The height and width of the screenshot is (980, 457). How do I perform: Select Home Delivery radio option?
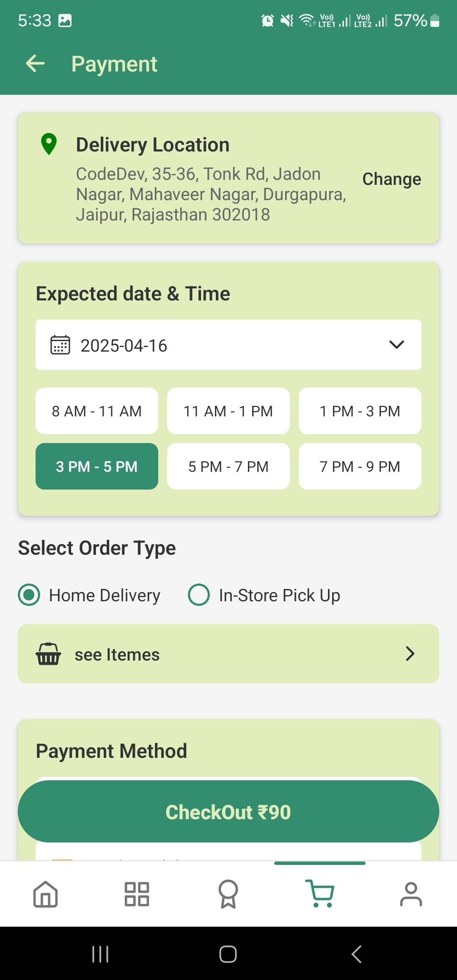coord(29,595)
